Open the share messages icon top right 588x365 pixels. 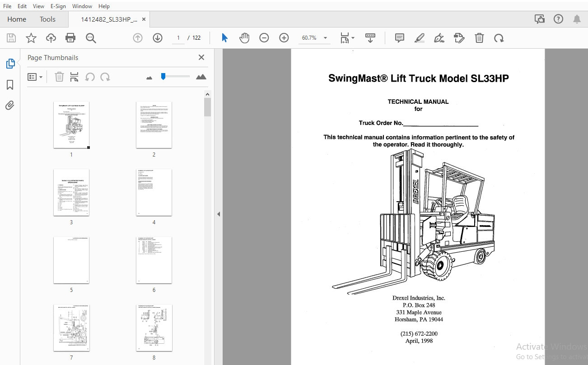click(x=539, y=19)
